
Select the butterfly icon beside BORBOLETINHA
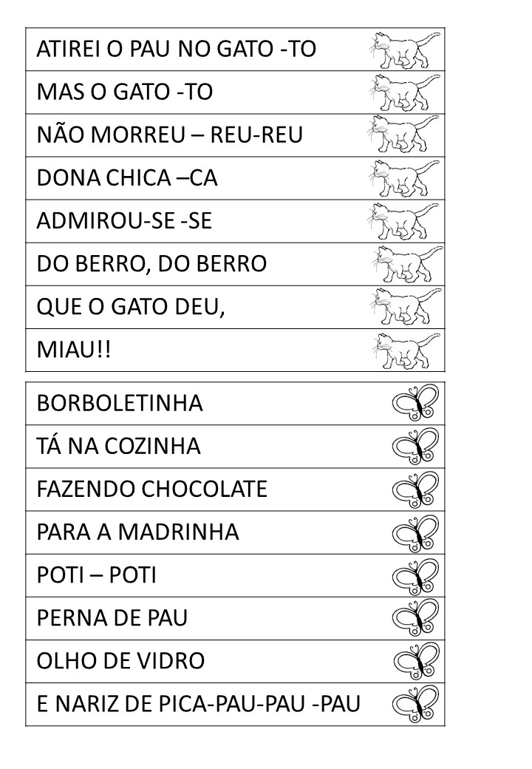pos(415,404)
